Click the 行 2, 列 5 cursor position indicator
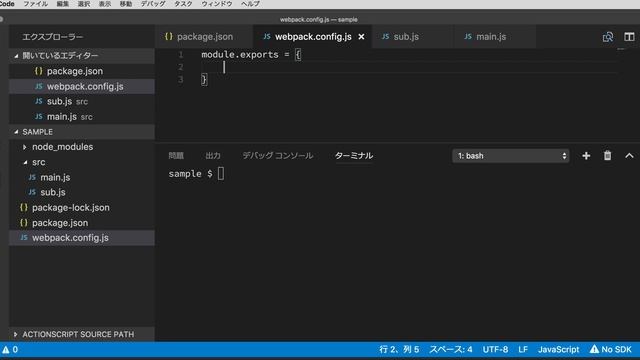The image size is (640, 360). pos(399,349)
